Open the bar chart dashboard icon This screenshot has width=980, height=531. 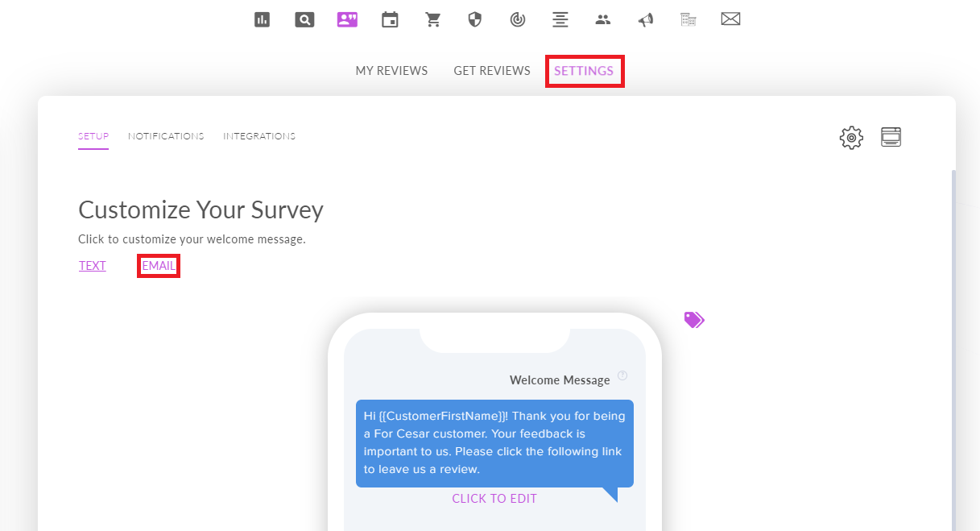pos(262,19)
